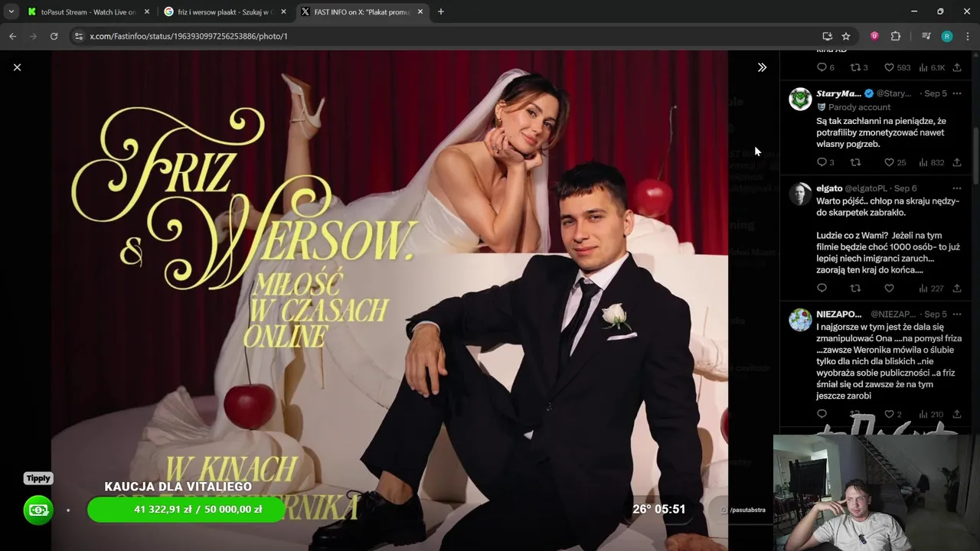The width and height of the screenshot is (980, 551).
Task: Reply to NIEZAPO's tweet
Action: click(822, 414)
